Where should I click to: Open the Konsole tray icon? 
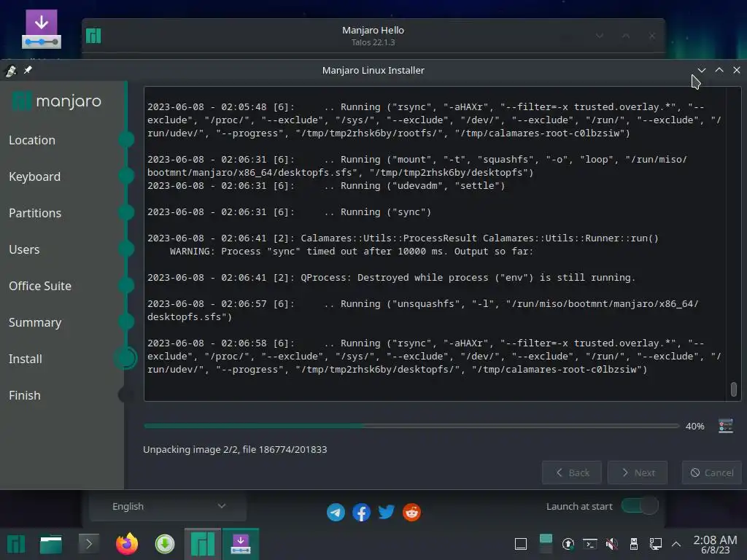(590, 544)
